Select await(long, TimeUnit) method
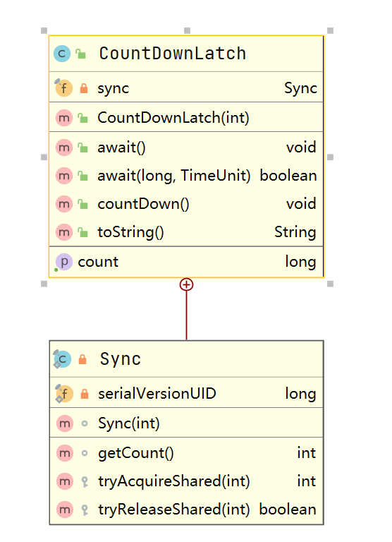Viewport: 392px width, 542px height. [x=186, y=176]
